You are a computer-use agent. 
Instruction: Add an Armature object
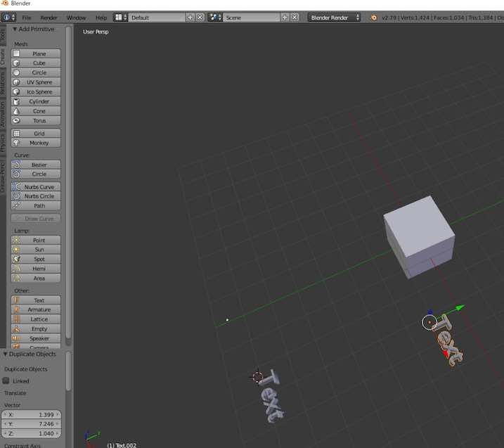click(x=36, y=309)
